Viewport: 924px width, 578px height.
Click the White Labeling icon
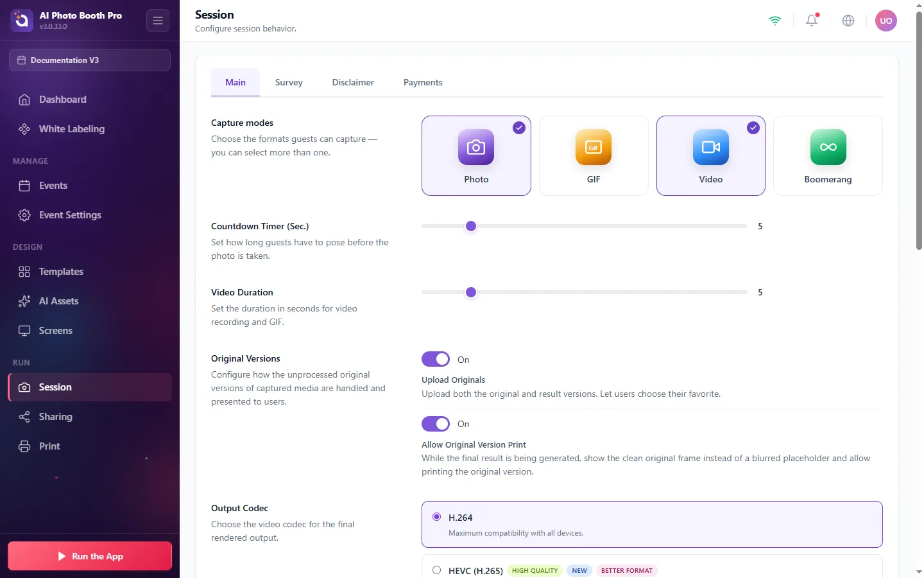(x=24, y=129)
